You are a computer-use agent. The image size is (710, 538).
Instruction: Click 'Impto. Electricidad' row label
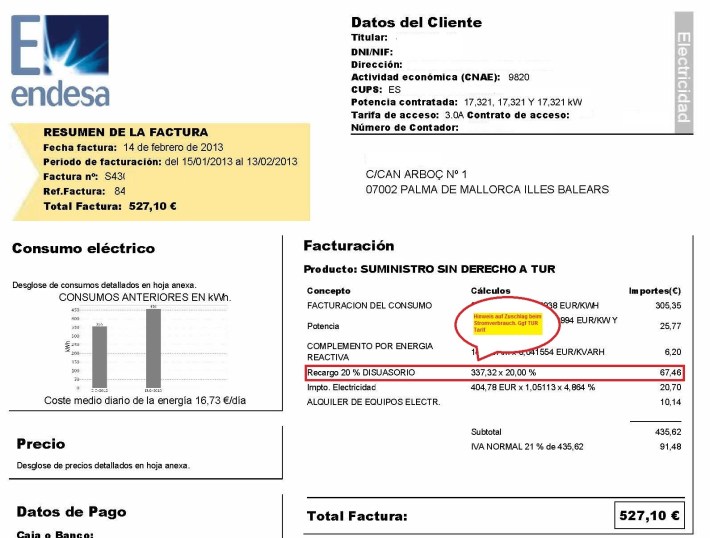click(x=341, y=387)
